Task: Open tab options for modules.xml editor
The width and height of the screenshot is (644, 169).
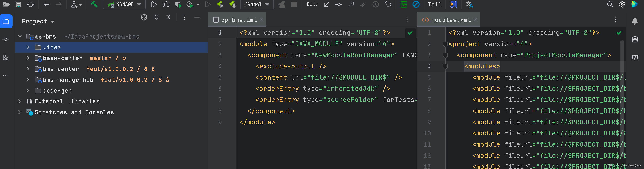Action: (x=616, y=19)
